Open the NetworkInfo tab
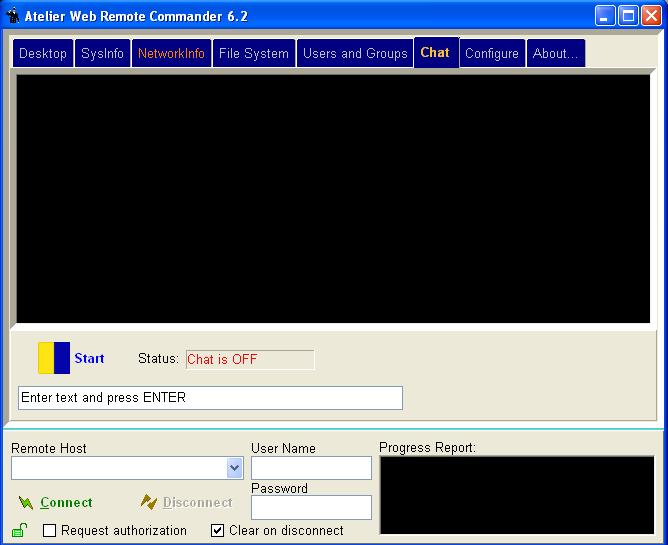This screenshot has width=668, height=545. pos(171,53)
